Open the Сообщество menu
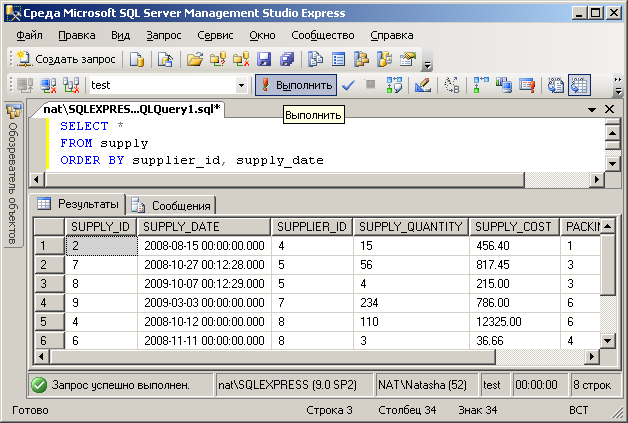This screenshot has height=423, width=628. (323, 35)
